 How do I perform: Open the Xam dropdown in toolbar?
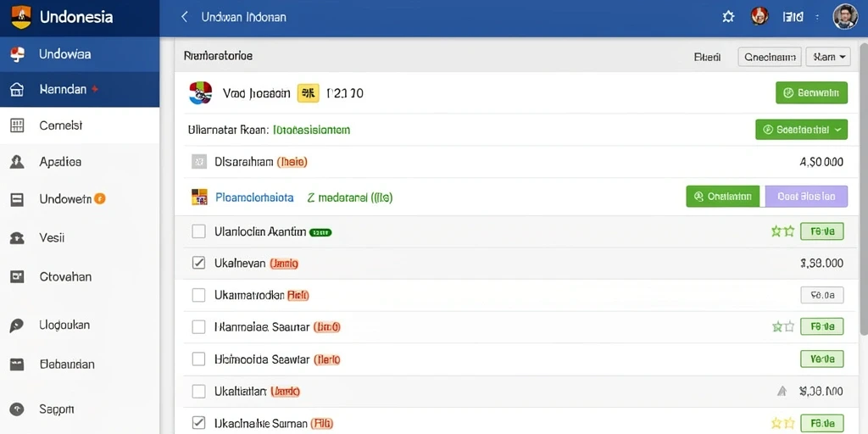tap(828, 57)
